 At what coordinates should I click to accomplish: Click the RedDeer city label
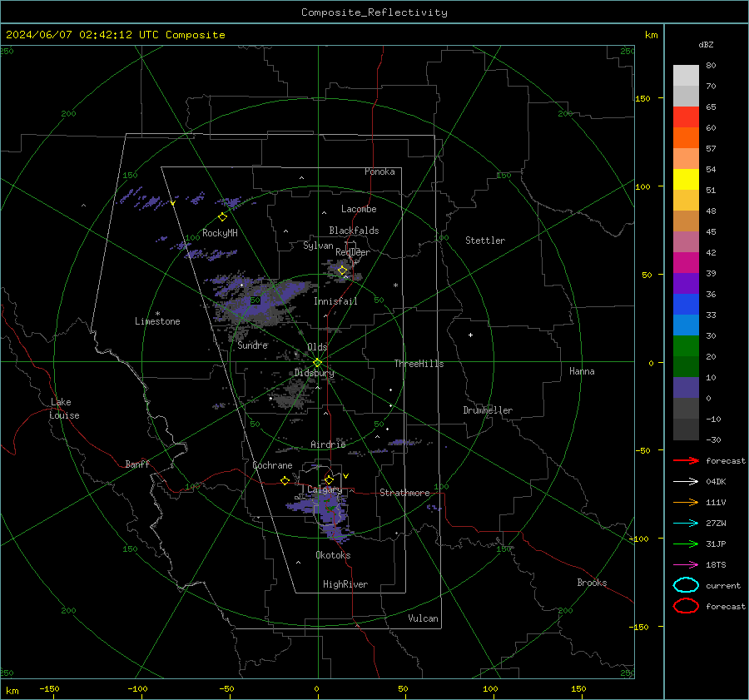pyautogui.click(x=353, y=252)
